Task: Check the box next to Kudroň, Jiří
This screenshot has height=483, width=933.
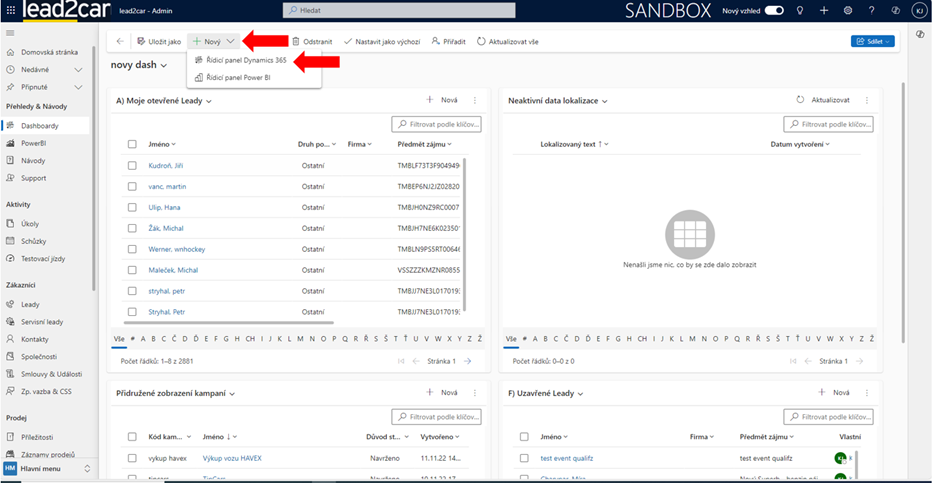Action: point(132,165)
